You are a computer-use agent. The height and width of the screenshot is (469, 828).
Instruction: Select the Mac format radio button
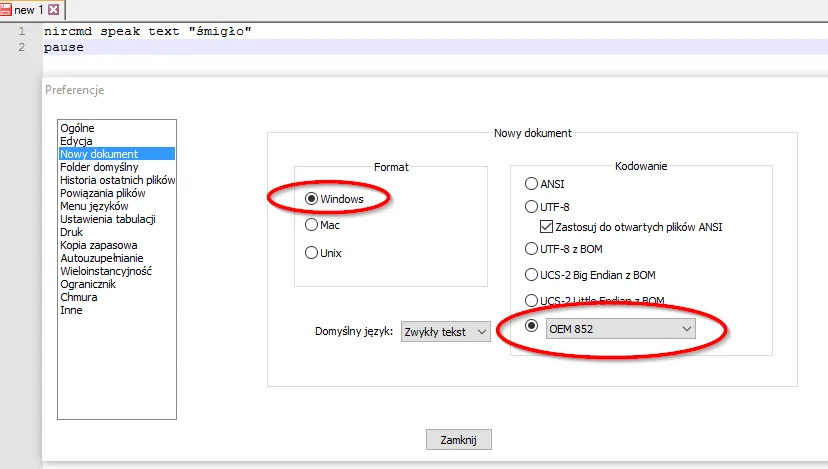[x=311, y=226]
